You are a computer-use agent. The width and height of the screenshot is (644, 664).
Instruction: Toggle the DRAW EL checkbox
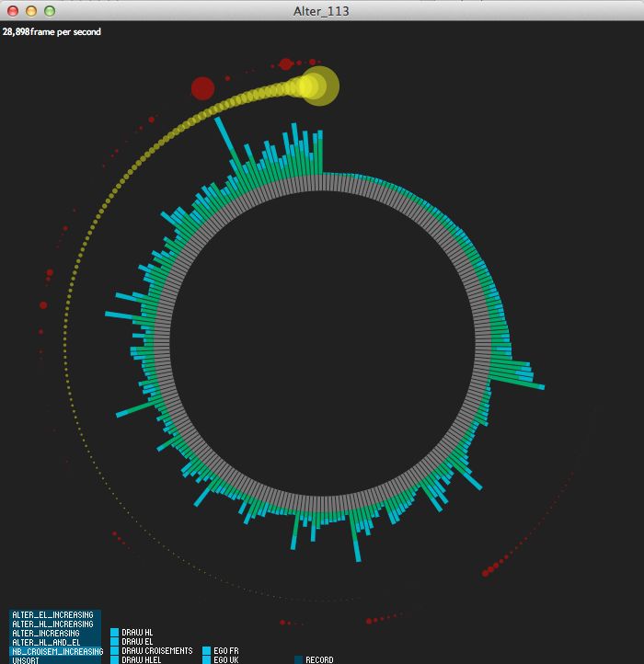click(x=115, y=642)
